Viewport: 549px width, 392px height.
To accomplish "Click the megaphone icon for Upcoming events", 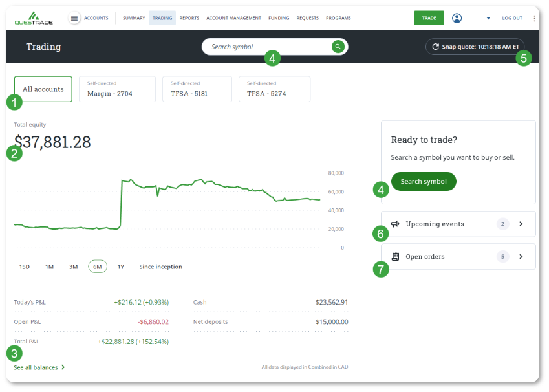I will (x=396, y=223).
